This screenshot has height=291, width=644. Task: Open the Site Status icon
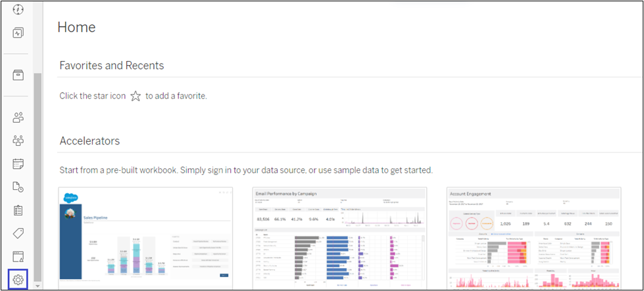tap(18, 256)
